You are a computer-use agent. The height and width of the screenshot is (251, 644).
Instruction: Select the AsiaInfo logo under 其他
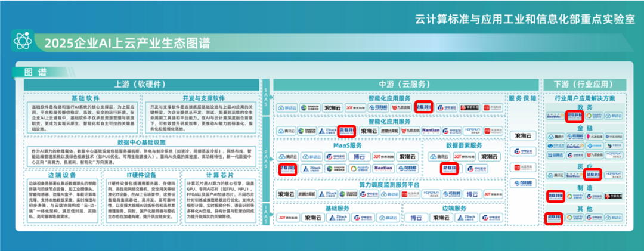click(x=575, y=217)
